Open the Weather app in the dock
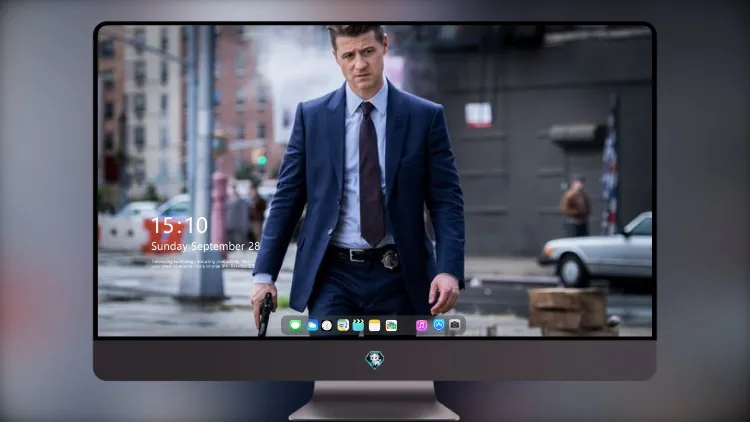 point(312,325)
